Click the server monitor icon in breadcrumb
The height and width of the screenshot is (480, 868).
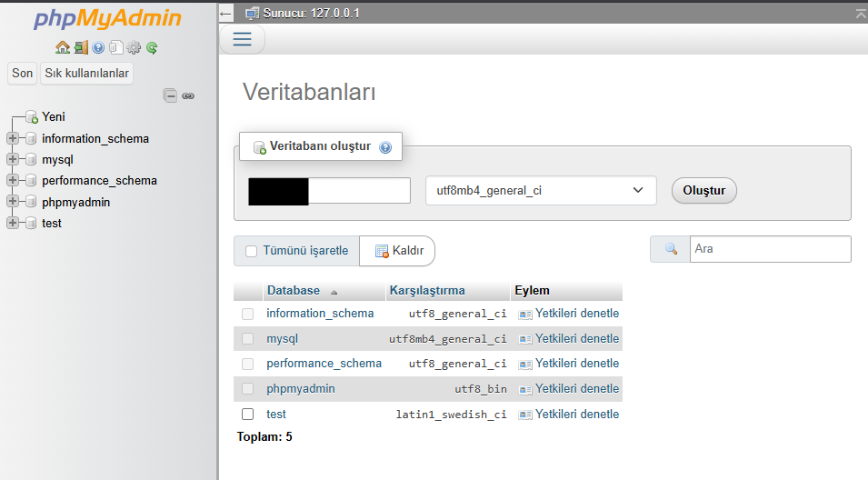(x=253, y=14)
